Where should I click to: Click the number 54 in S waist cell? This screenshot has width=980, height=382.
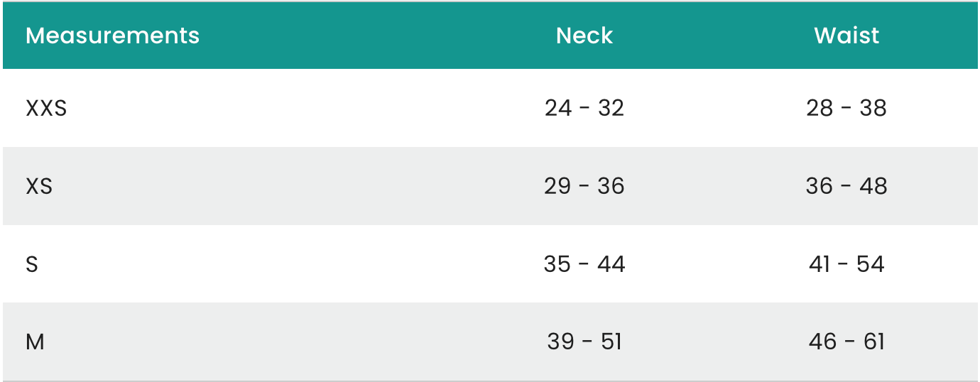(871, 264)
